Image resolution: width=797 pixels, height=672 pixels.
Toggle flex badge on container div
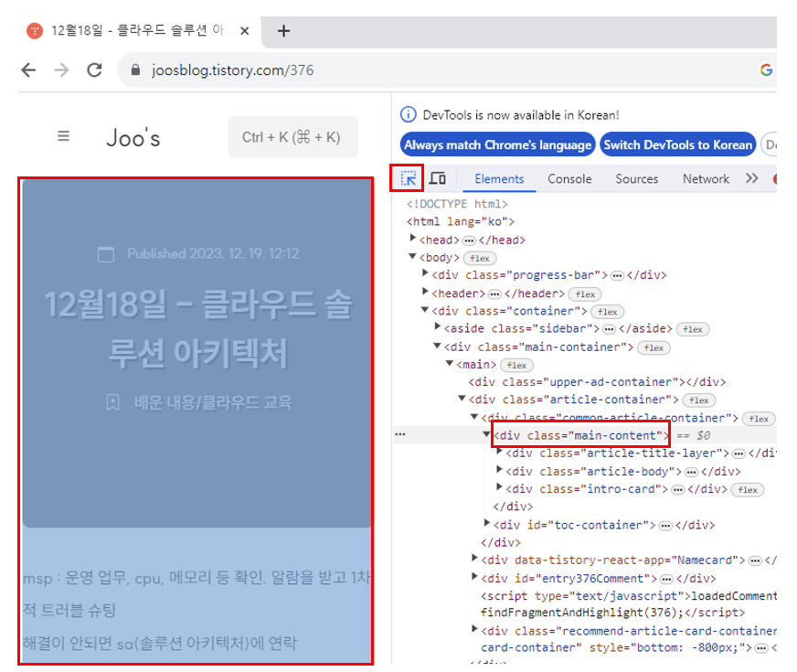pyautogui.click(x=608, y=312)
